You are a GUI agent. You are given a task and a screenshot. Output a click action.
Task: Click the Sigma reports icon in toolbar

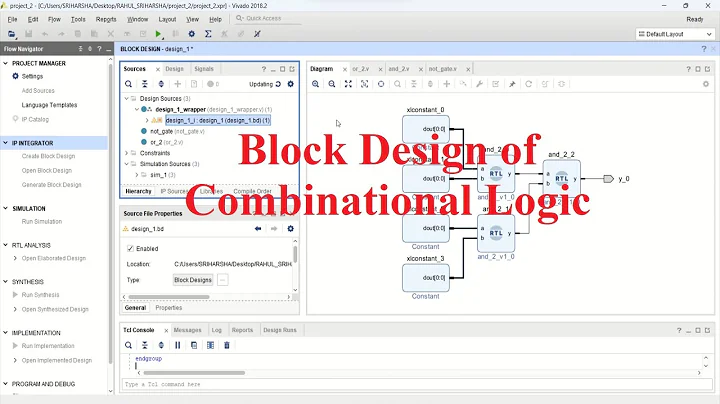click(x=208, y=34)
